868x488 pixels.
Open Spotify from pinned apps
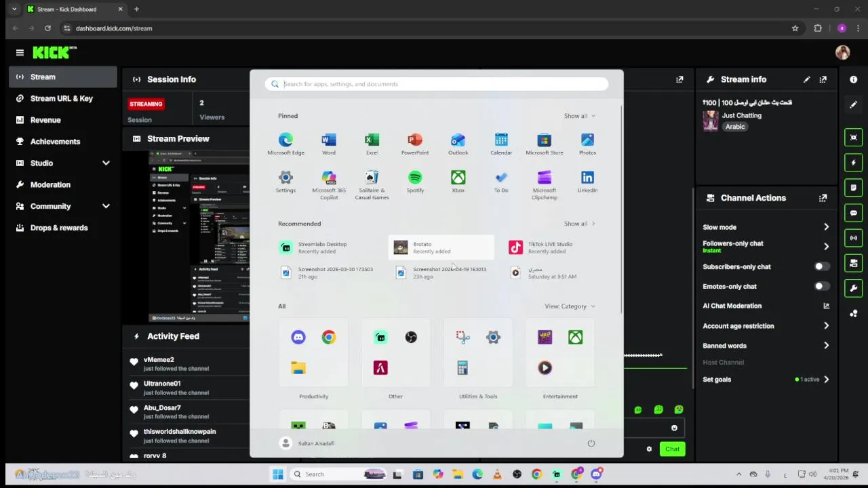415,182
